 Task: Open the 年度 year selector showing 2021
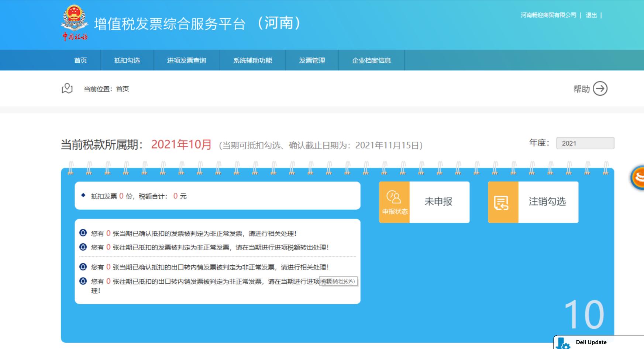pyautogui.click(x=585, y=143)
